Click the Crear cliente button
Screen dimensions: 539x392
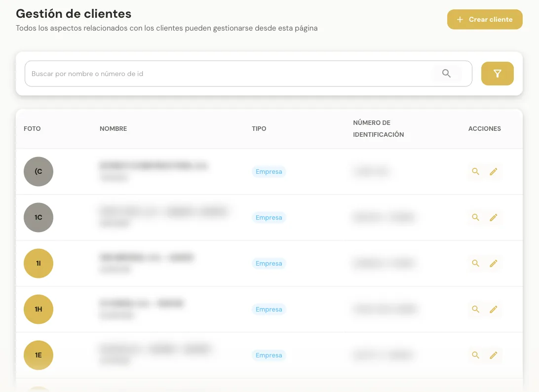(485, 19)
